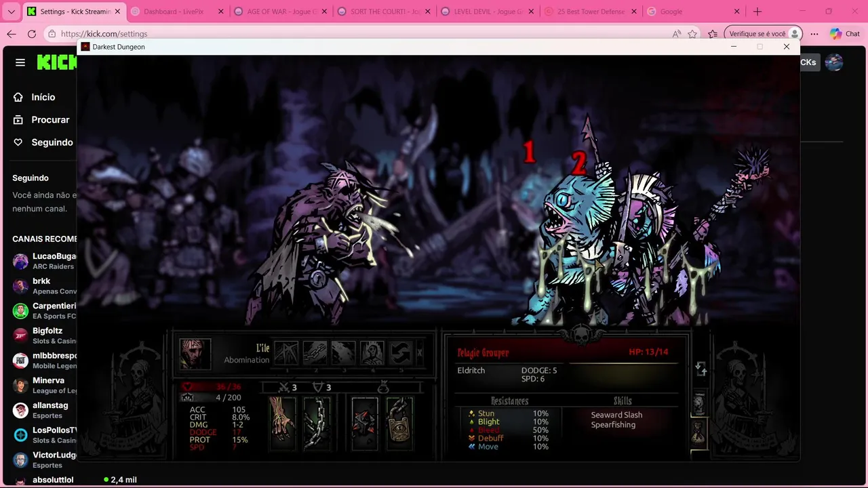868x488 pixels.
Task: Open a new browser tab with the plus button
Action: tap(757, 12)
